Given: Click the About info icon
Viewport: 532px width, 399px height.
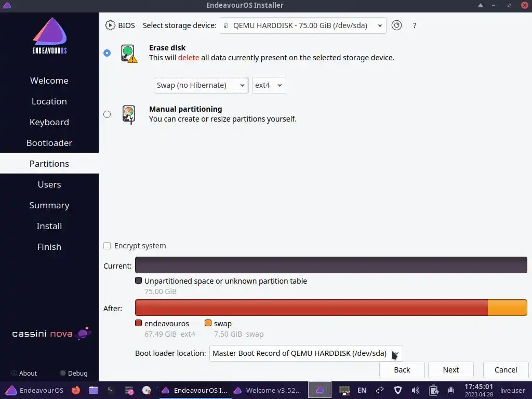Looking at the screenshot, I should (x=14, y=373).
